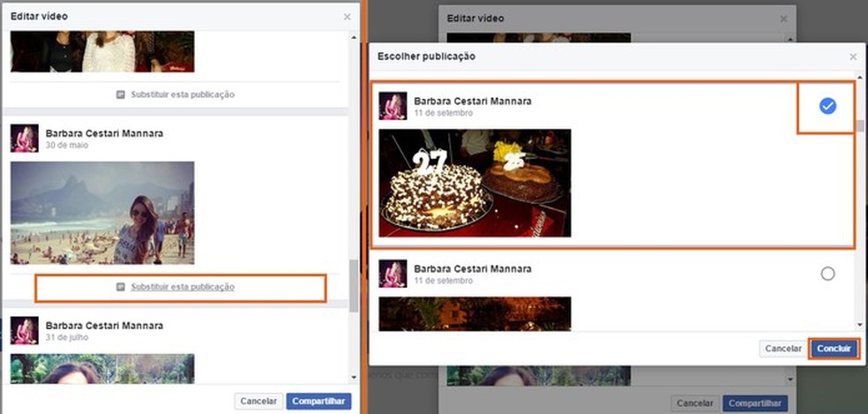The width and height of the screenshot is (868, 414).
Task: Click scroll down arrow in left Editar vídeo dialog
Action: click(x=355, y=378)
